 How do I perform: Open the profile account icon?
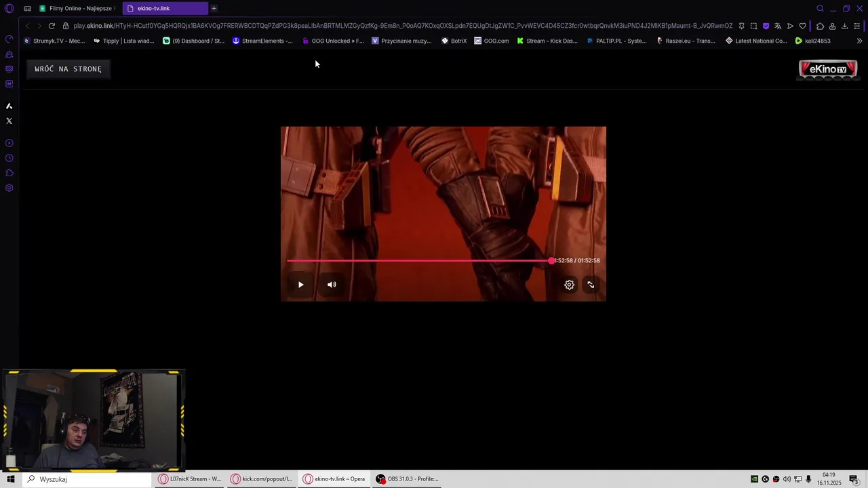tap(832, 26)
